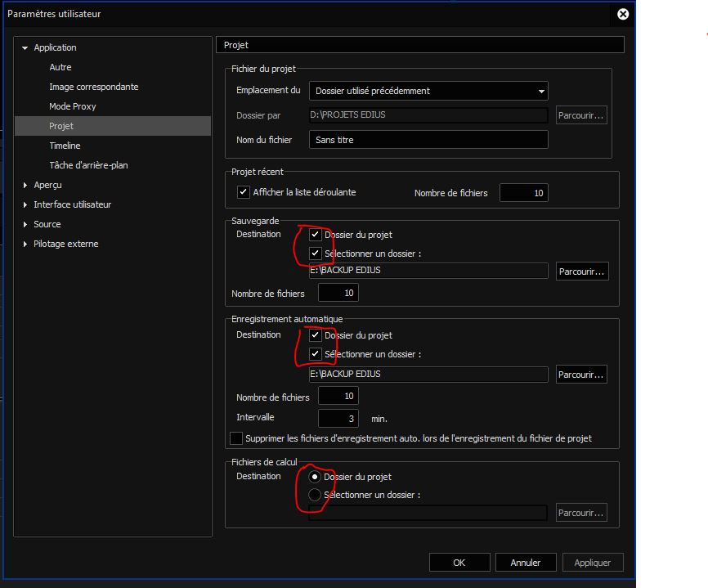Viewport: 708px width, 588px height.
Task: Click the Appliquer button
Action: 593,563
